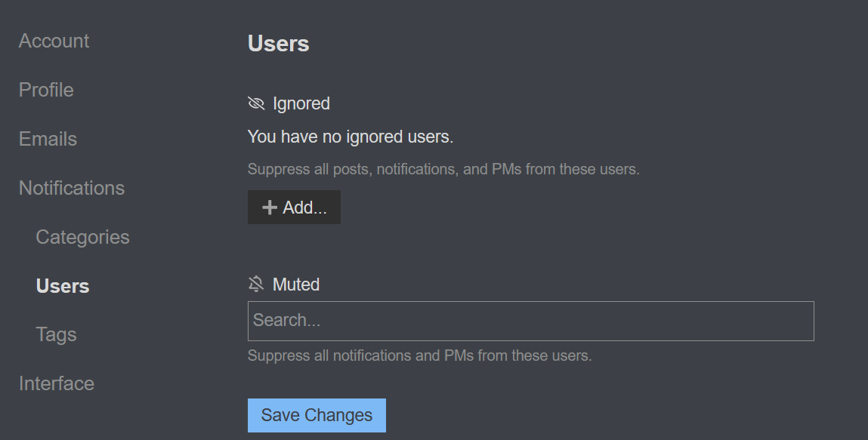Save Changes to user preferences
868x440 pixels.
coord(317,415)
